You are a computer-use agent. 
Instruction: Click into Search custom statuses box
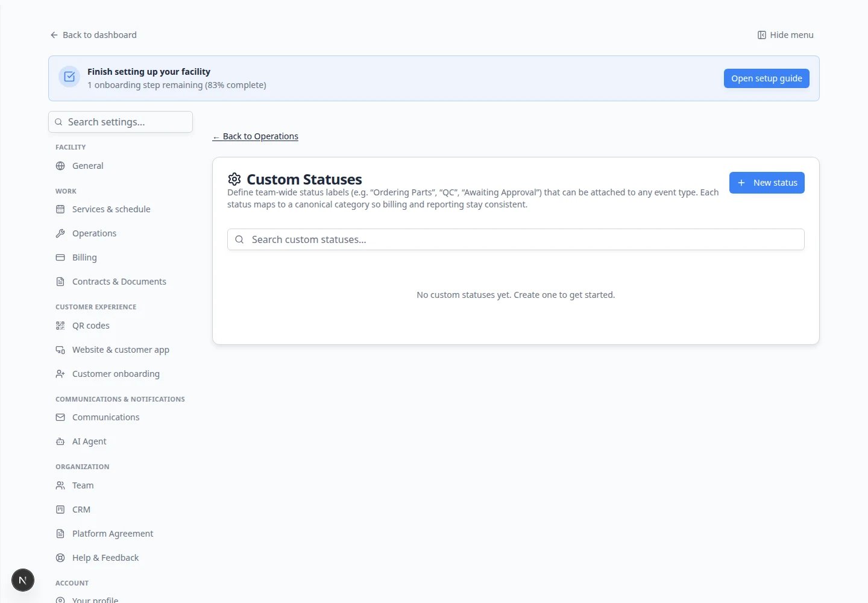coord(516,239)
